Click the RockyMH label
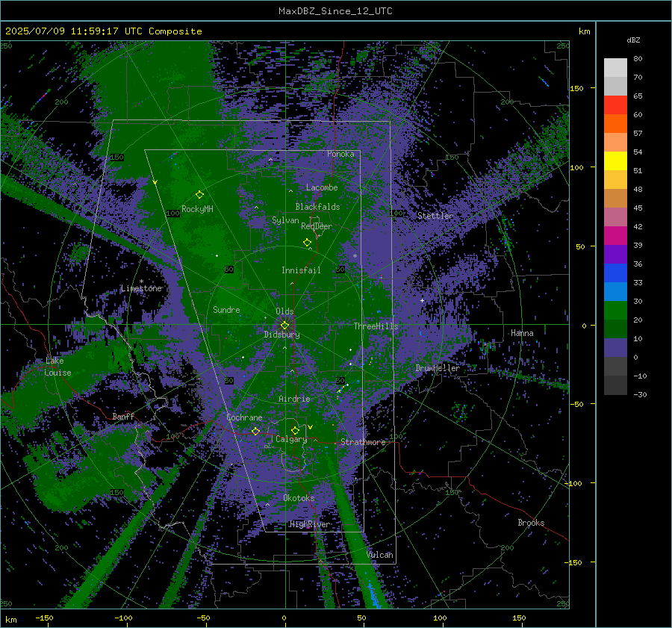 coord(197,209)
